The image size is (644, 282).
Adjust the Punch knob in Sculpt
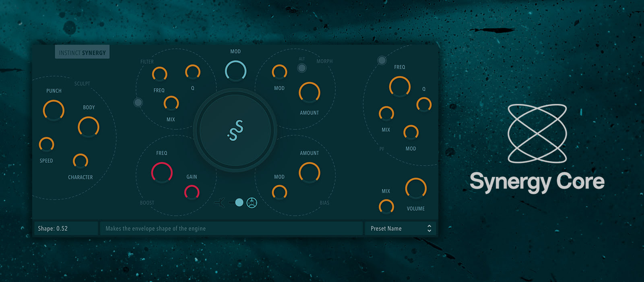coord(54,110)
